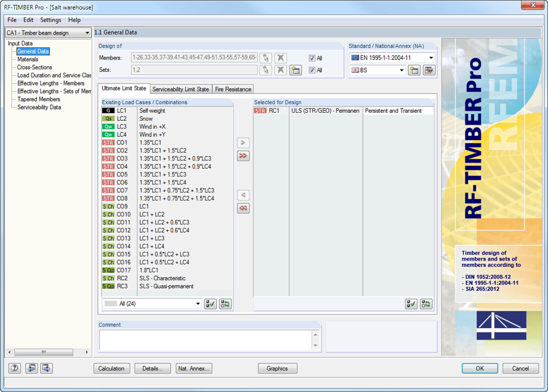Remove selected load case arrow button
This screenshot has width=548, height=392.
tap(243, 195)
